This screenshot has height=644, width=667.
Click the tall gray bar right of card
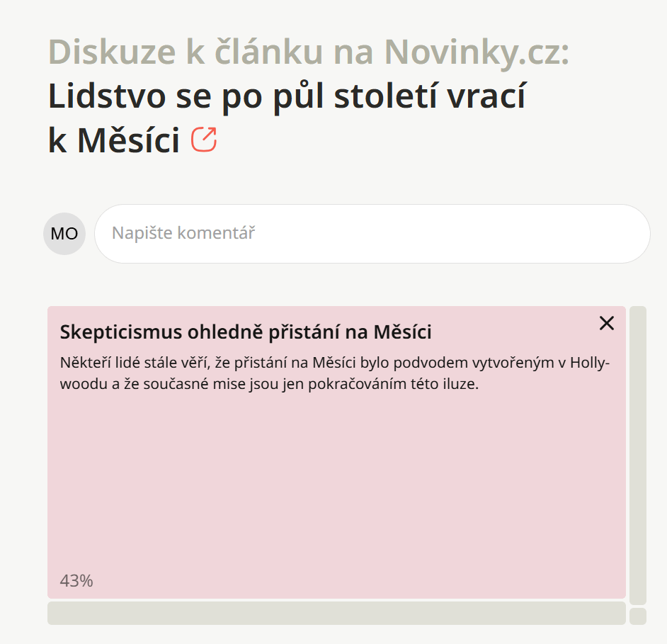637,455
